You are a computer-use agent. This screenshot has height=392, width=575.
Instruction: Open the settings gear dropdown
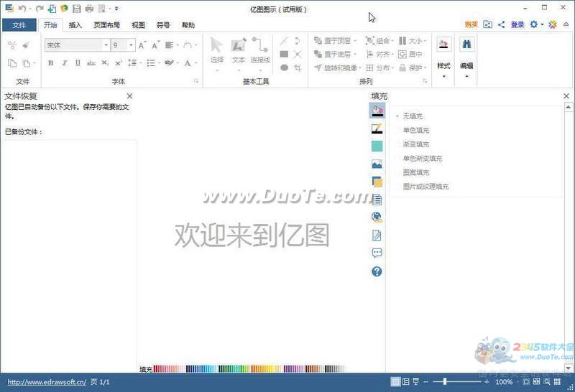[x=536, y=24]
